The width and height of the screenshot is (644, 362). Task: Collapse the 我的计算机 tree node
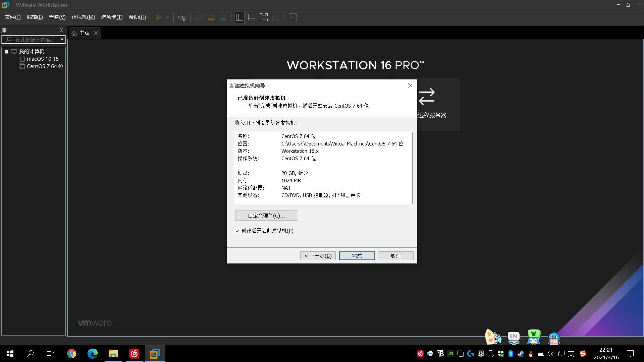[6, 52]
